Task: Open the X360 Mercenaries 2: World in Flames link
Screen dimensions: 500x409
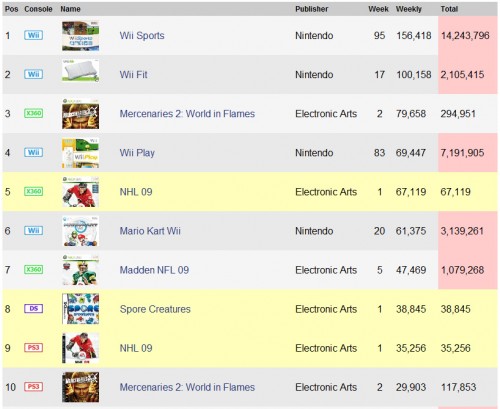Action: pyautogui.click(x=187, y=114)
